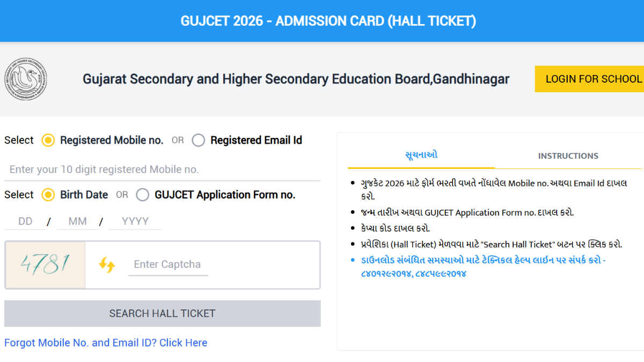
Task: Choose GUJCET Application Form no. option
Action: click(x=143, y=195)
